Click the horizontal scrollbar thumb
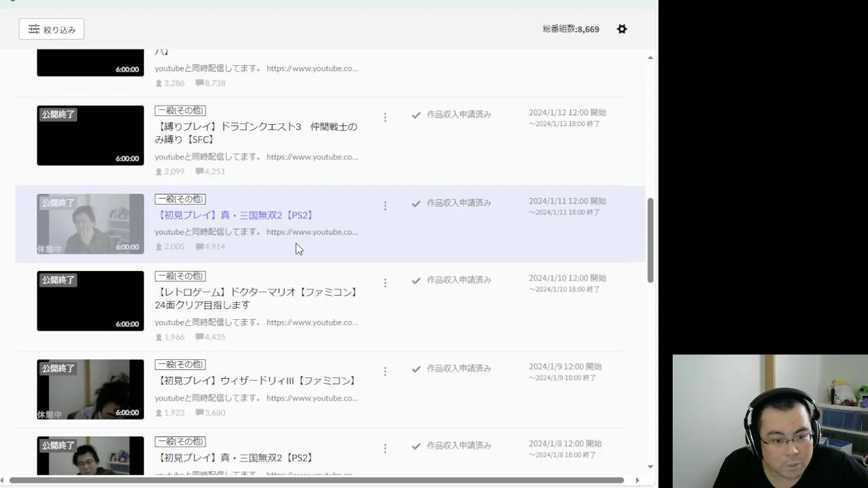 [x=316, y=481]
